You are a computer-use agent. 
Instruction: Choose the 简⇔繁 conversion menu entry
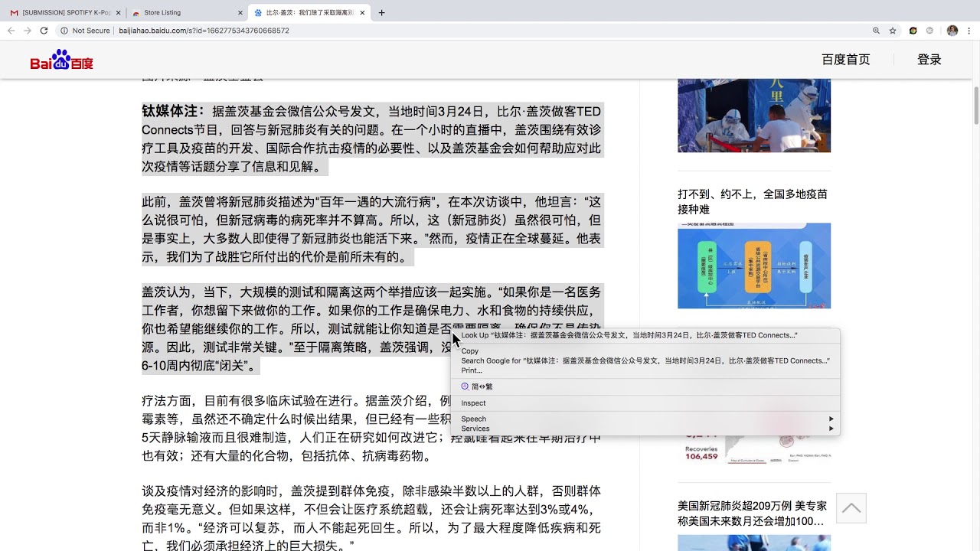[645, 386]
